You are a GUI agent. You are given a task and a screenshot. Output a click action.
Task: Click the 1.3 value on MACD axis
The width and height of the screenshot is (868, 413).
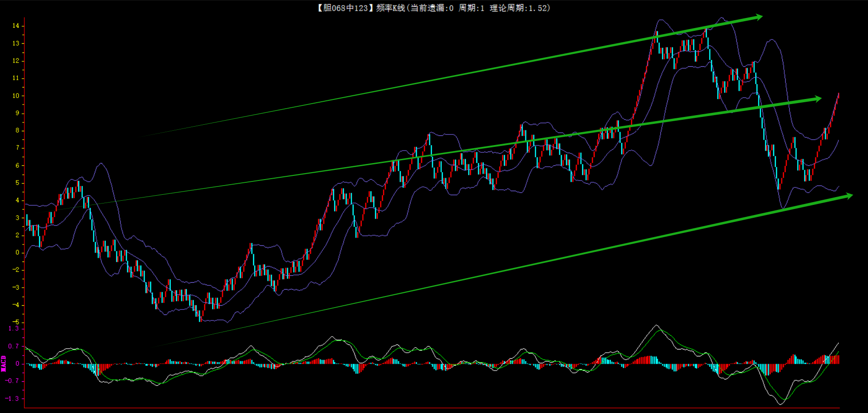[x=14, y=328]
